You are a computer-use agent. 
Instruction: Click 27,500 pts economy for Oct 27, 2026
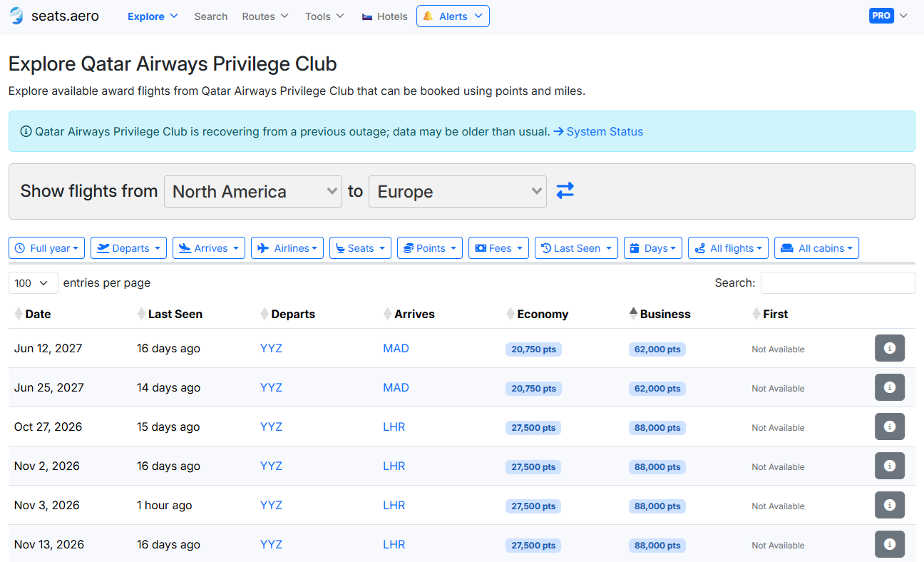pyautogui.click(x=533, y=428)
